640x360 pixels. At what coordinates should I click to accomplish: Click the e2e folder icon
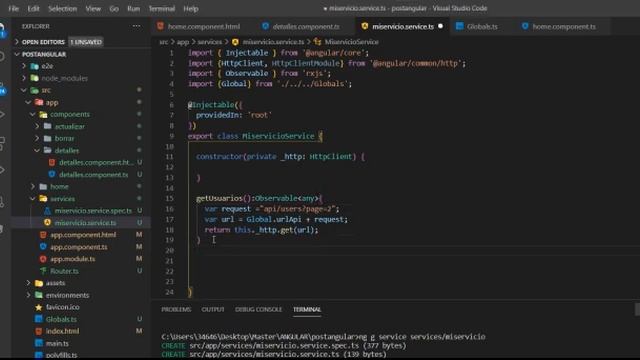pos(35,66)
